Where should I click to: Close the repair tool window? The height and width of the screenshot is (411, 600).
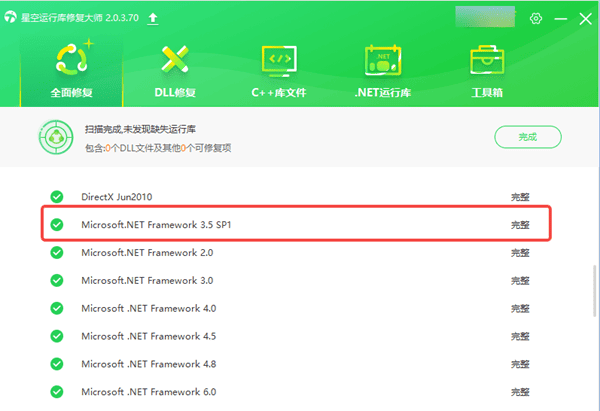pyautogui.click(x=585, y=18)
